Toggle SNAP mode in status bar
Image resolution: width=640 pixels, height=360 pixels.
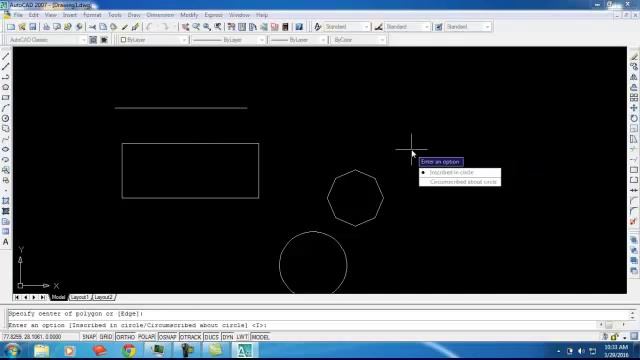[x=89, y=337]
